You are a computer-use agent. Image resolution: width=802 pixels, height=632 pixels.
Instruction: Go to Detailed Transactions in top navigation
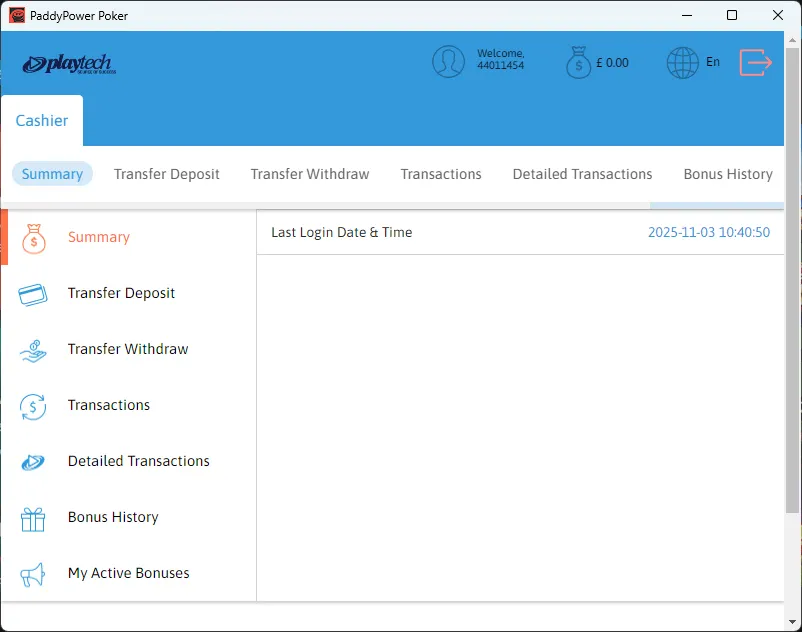[582, 174]
